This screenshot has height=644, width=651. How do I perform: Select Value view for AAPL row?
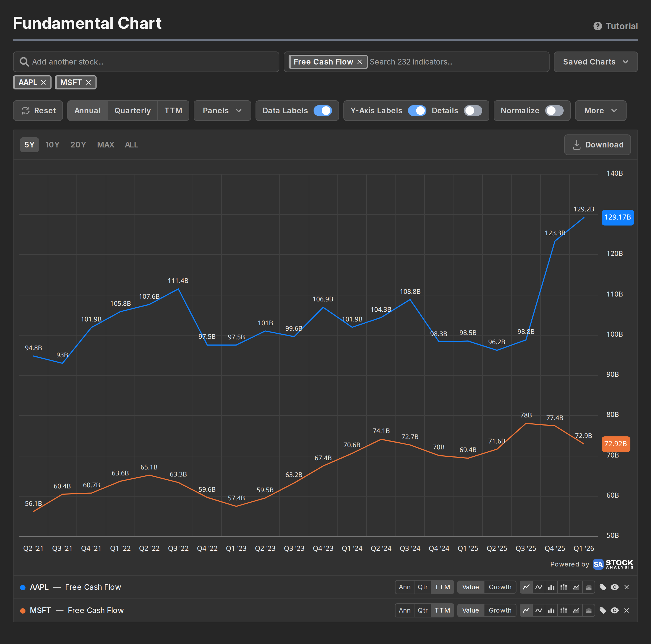click(x=471, y=587)
